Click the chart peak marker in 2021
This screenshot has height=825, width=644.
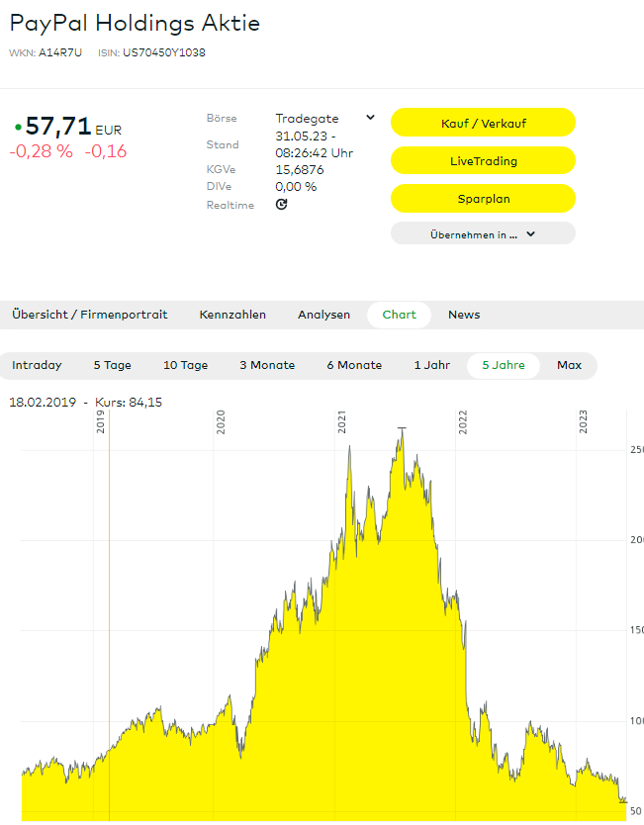401,428
